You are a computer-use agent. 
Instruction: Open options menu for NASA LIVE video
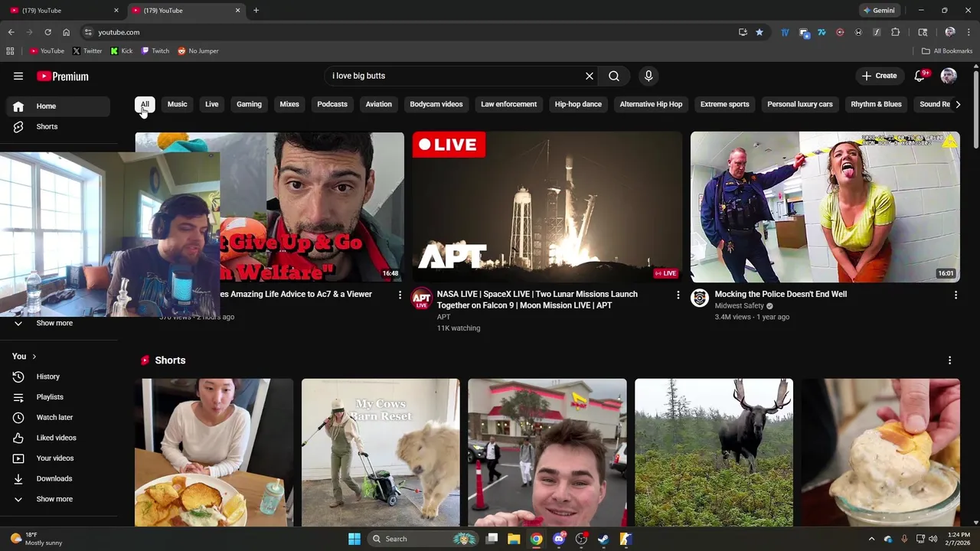678,295
